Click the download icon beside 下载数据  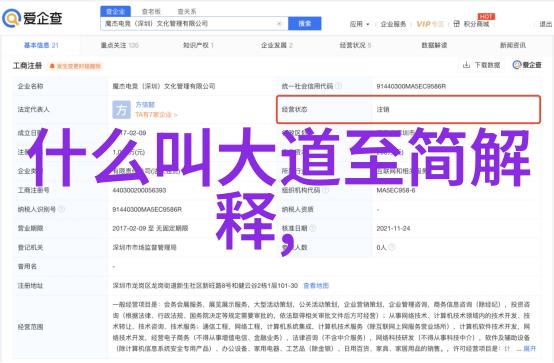click(466, 65)
